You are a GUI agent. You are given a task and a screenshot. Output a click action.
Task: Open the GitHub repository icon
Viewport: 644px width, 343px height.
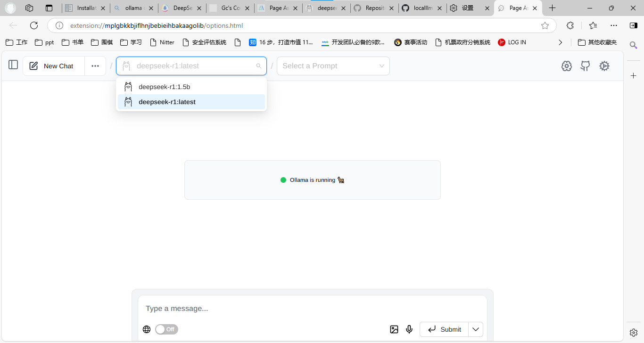click(585, 66)
